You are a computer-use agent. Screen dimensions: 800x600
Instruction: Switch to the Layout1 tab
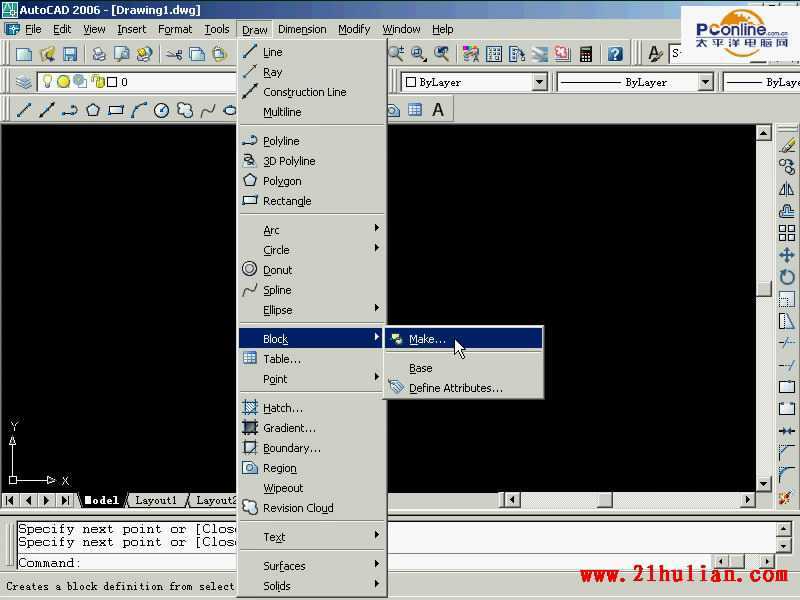point(156,500)
